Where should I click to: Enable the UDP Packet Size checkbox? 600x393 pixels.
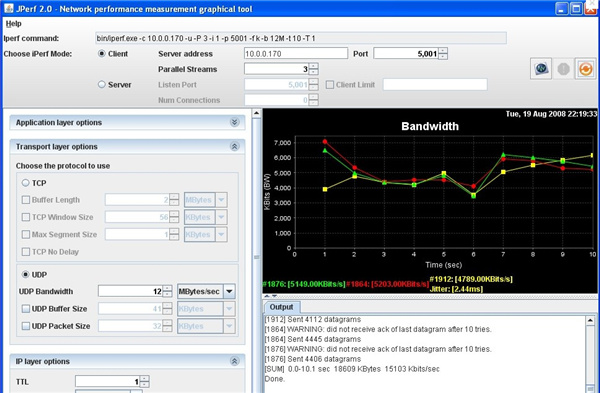point(26,326)
